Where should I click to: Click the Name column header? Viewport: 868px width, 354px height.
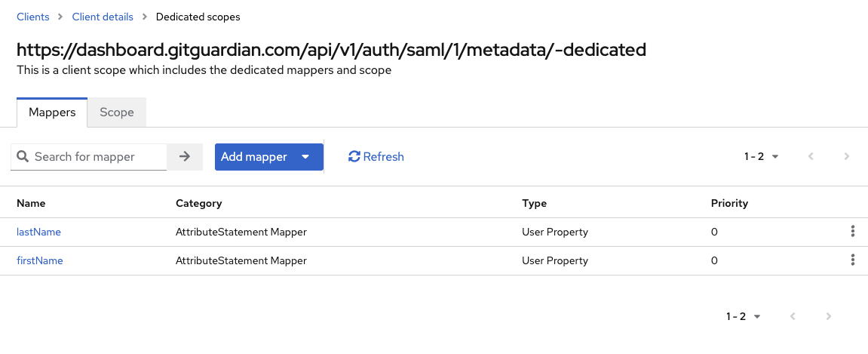tap(31, 203)
